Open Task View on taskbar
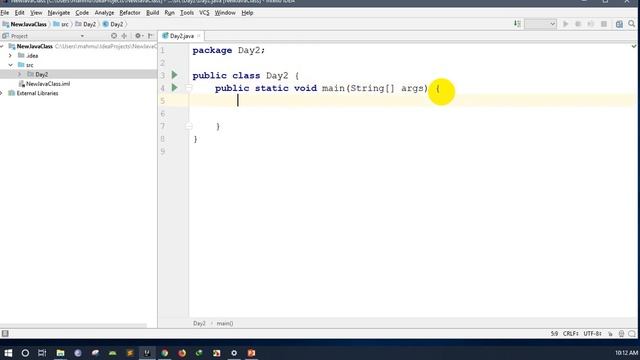Image resolution: width=640 pixels, height=360 pixels. (x=42, y=353)
